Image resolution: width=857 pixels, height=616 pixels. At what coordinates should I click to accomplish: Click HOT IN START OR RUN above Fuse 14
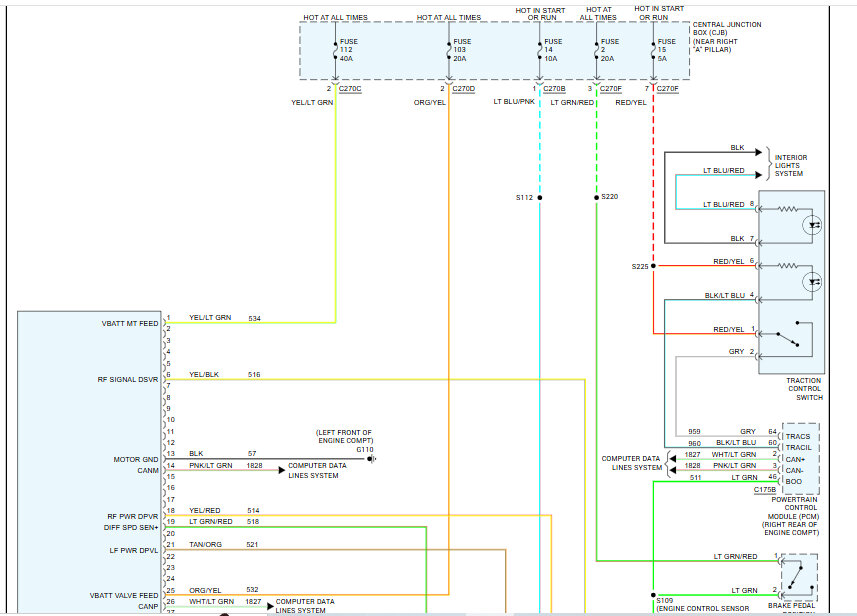click(x=540, y=14)
